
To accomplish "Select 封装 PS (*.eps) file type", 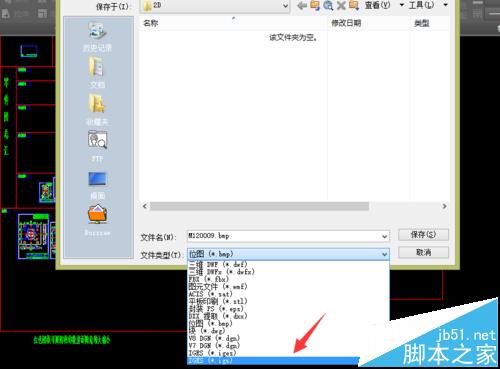I will 288,309.
